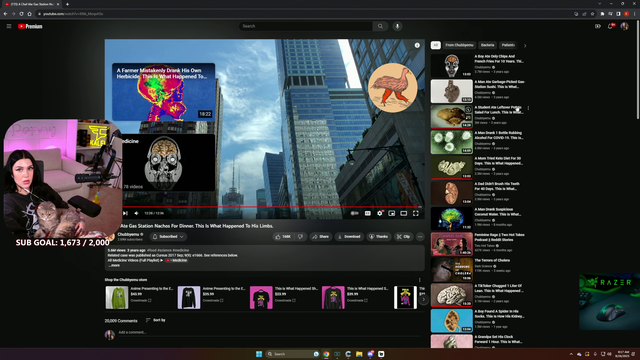Viewport: 640px width, 360px height.
Task: Click the video info card icon
Action: coord(417,45)
